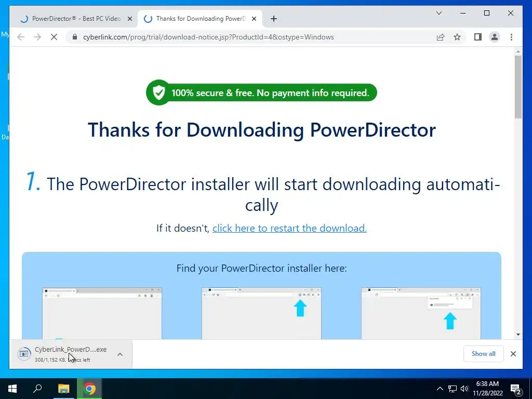Image resolution: width=532 pixels, height=399 pixels.
Task: Open File Explorer from taskbar
Action: pyautogui.click(x=63, y=389)
